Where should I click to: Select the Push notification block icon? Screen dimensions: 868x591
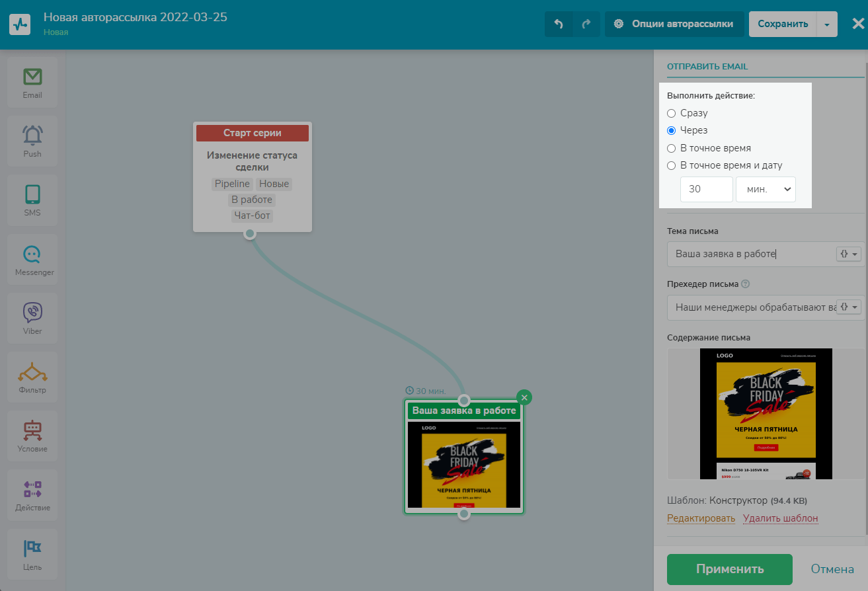tap(32, 141)
